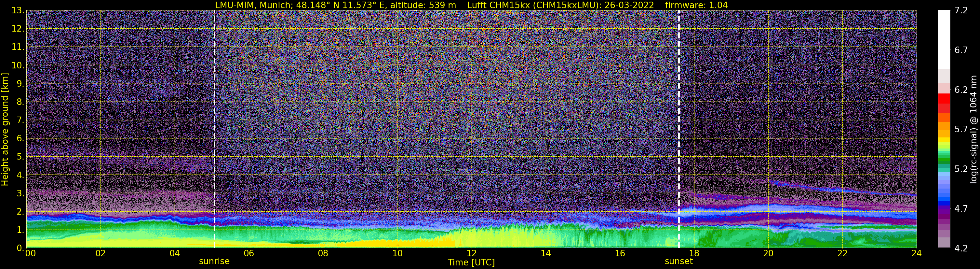The width and height of the screenshot is (980, 269).
Task: Click the "18" time axis tick label
Action: coord(694,253)
